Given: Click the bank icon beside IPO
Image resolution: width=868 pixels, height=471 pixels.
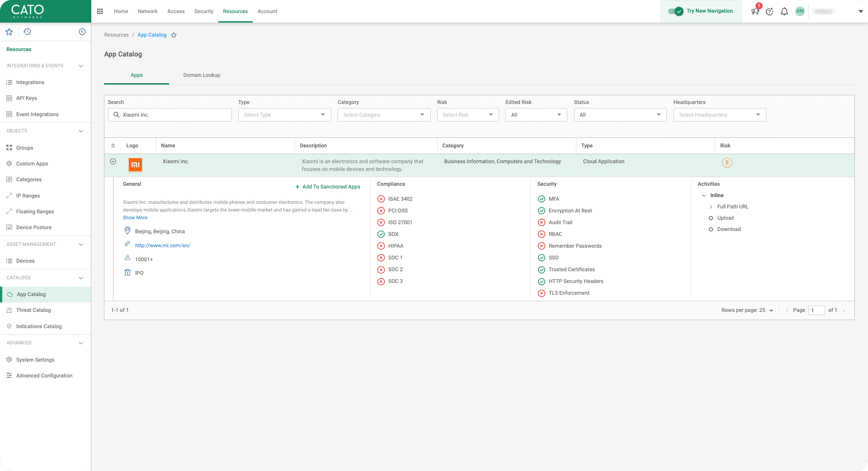Looking at the screenshot, I should click(127, 272).
